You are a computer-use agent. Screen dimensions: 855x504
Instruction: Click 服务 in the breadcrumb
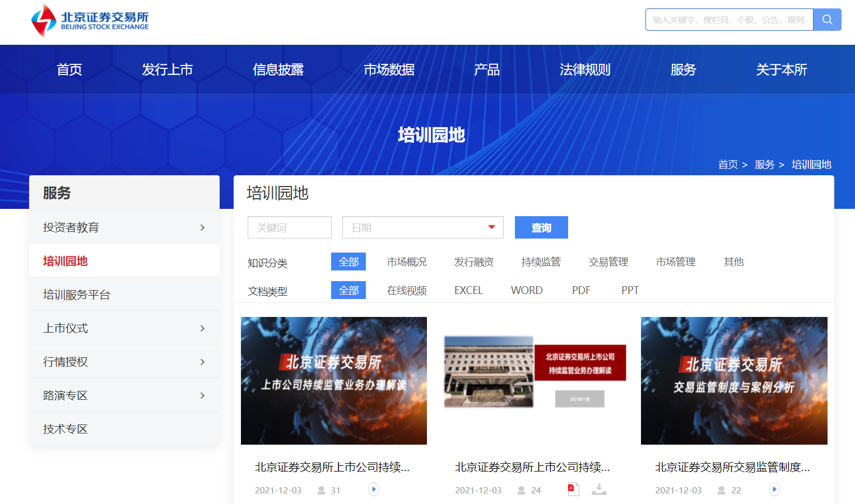click(x=764, y=164)
